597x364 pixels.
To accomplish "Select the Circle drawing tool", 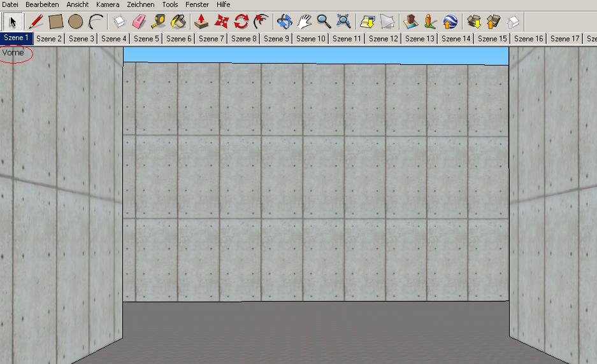I will pyautogui.click(x=76, y=22).
